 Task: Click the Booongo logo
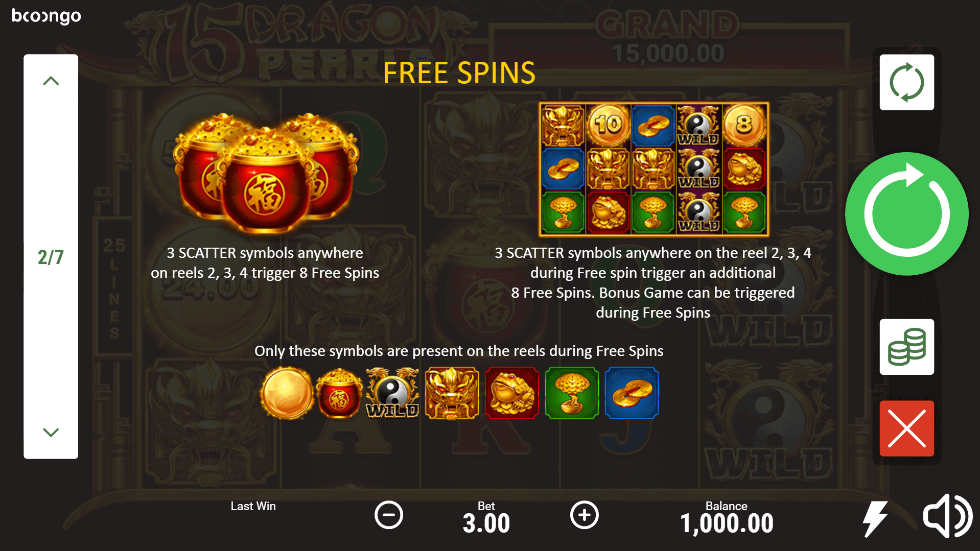pyautogui.click(x=46, y=16)
